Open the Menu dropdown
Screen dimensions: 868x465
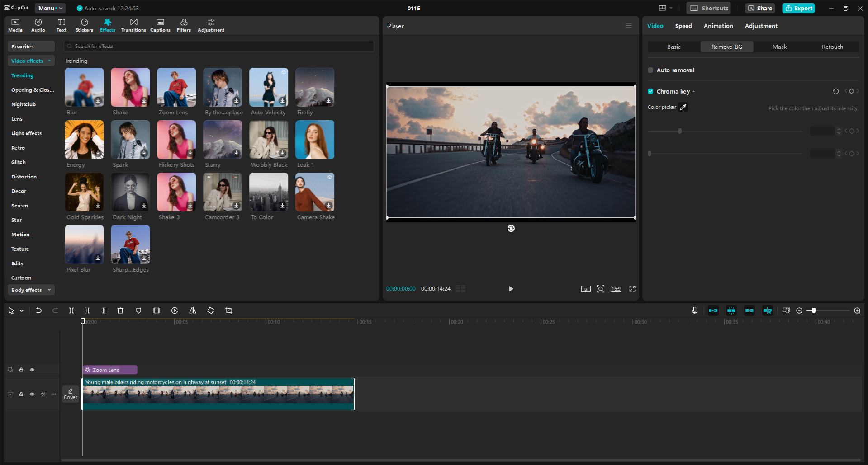50,8
